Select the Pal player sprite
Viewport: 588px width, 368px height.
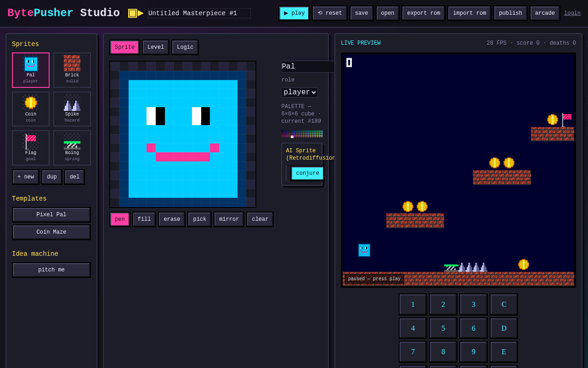31,70
